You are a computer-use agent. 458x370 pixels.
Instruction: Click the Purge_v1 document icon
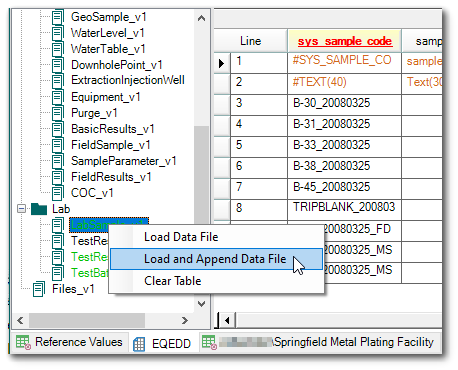58,113
